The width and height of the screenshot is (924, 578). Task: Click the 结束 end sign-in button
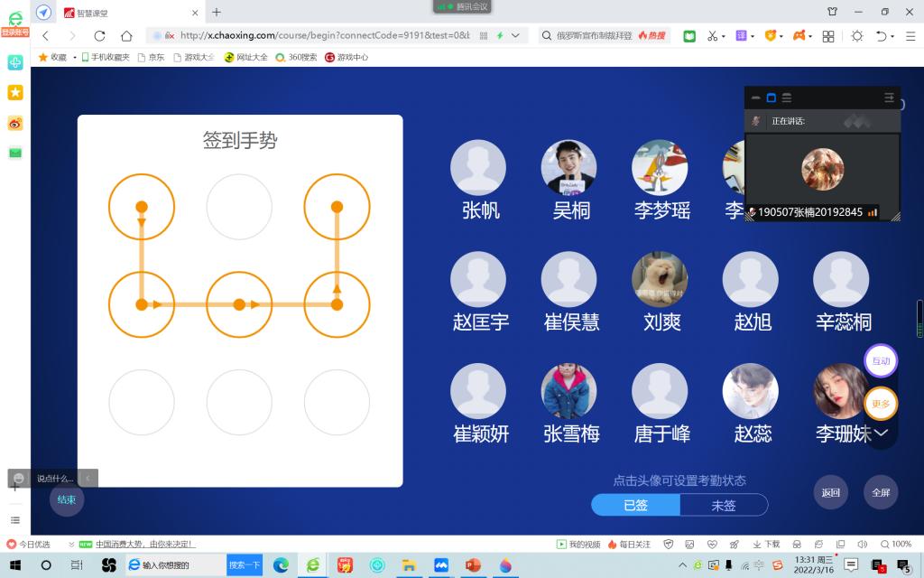click(x=67, y=499)
